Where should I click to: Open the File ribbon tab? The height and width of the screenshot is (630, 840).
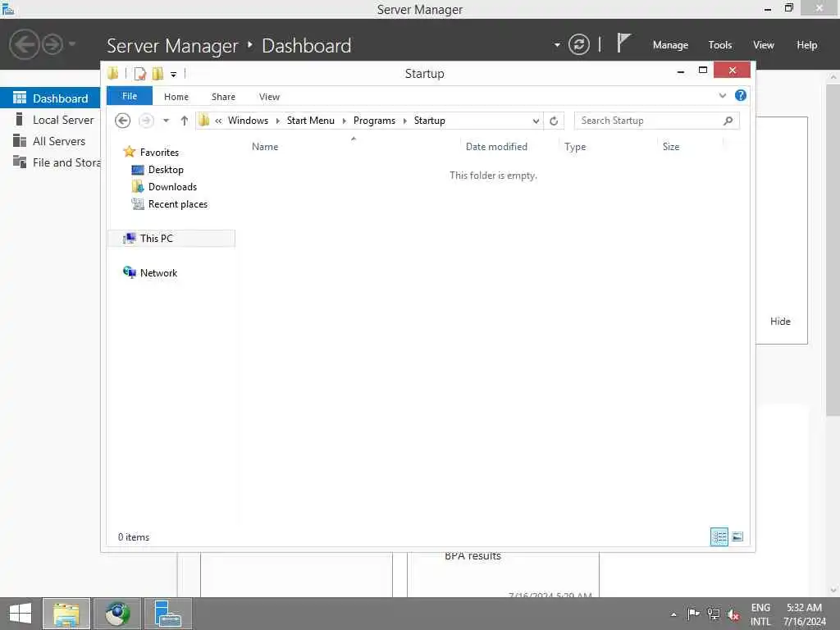130,96
